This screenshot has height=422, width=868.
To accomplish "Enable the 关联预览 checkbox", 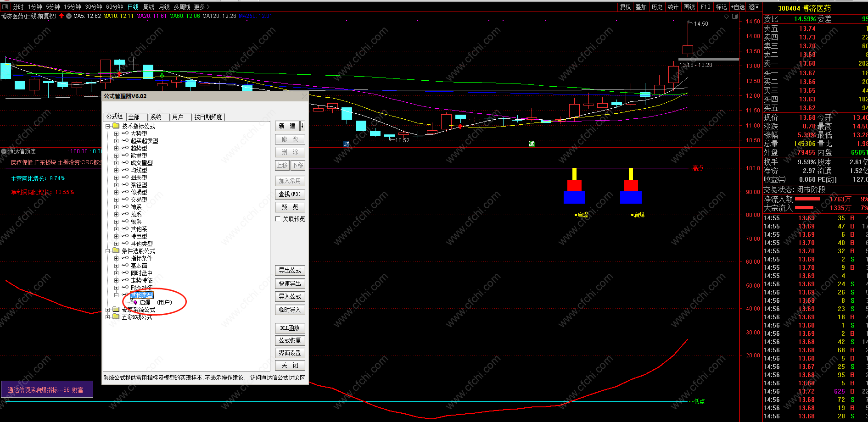I will point(278,219).
